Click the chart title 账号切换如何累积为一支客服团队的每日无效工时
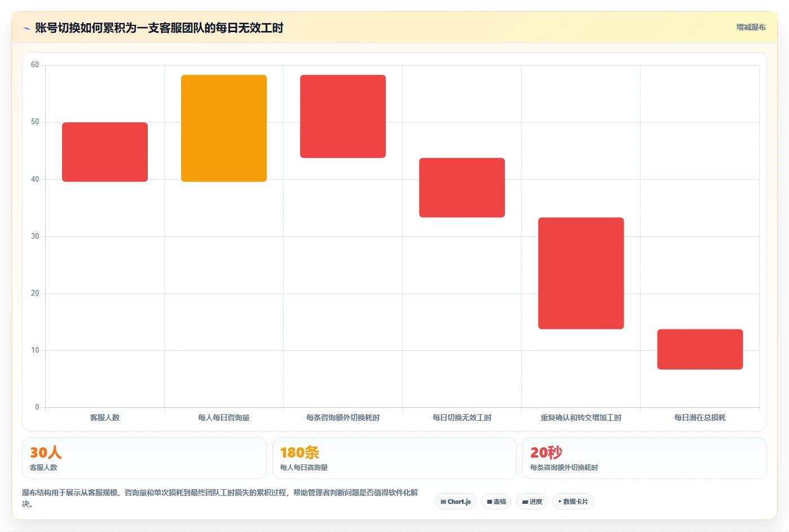 click(159, 28)
